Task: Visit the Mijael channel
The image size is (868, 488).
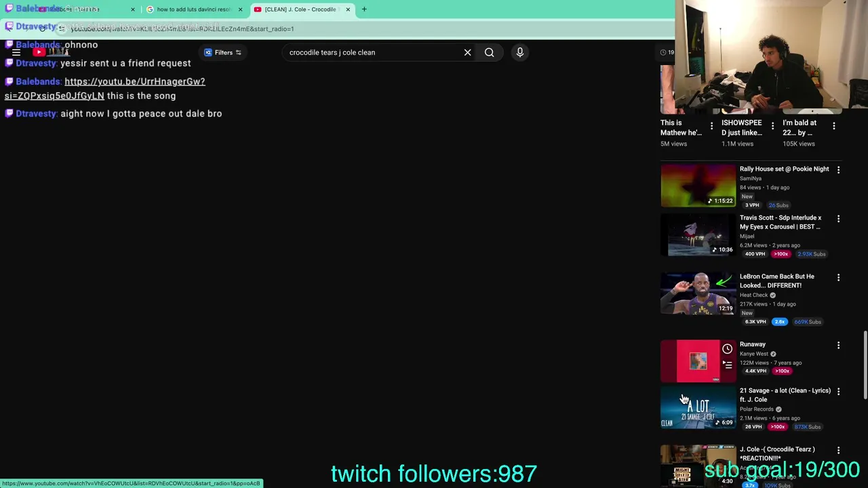Action: (x=747, y=236)
